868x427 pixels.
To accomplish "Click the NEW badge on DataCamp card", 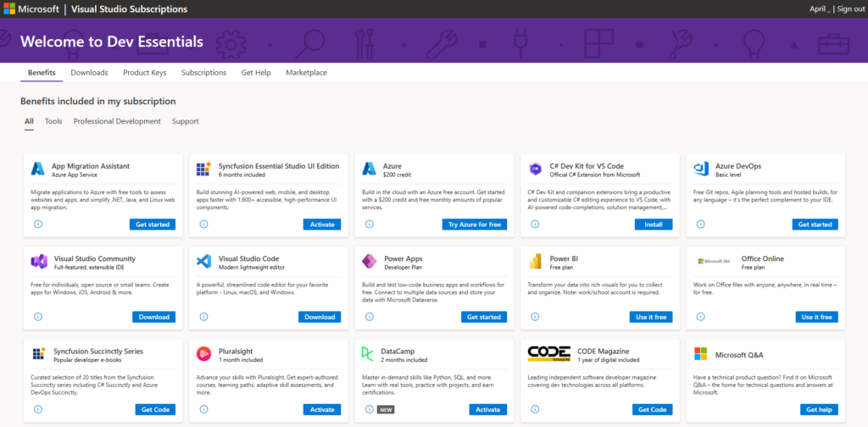I will 385,410.
